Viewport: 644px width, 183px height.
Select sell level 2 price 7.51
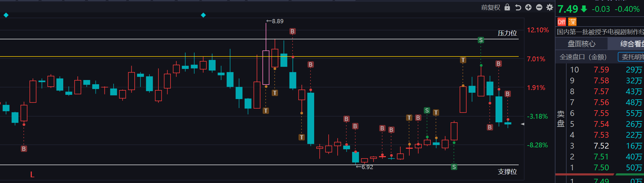pos(601,157)
